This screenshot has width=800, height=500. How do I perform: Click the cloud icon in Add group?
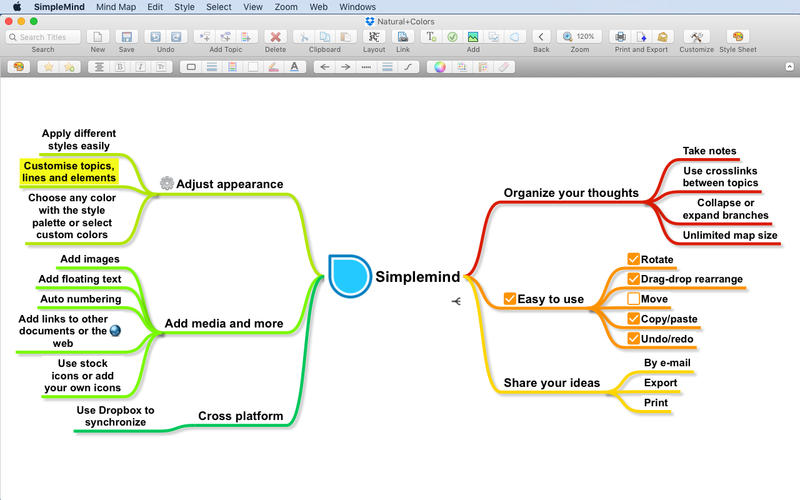tap(515, 37)
